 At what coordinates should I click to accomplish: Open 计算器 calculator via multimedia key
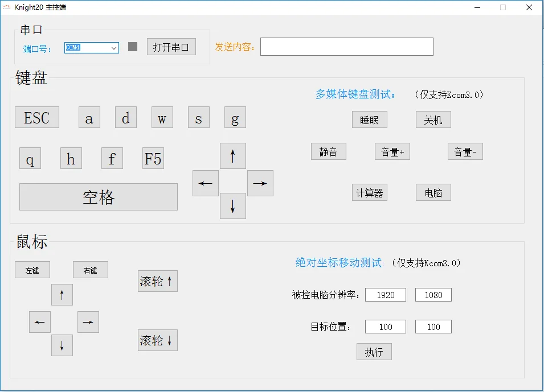click(370, 192)
